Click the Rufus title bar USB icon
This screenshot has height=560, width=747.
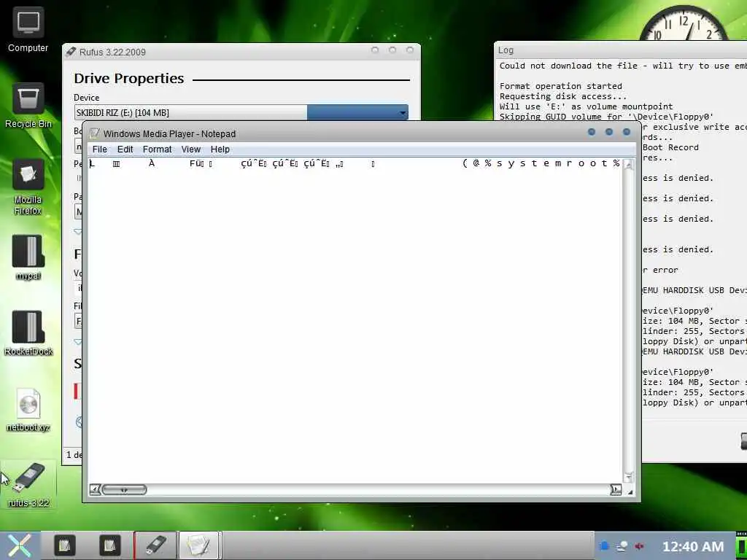[71, 52]
